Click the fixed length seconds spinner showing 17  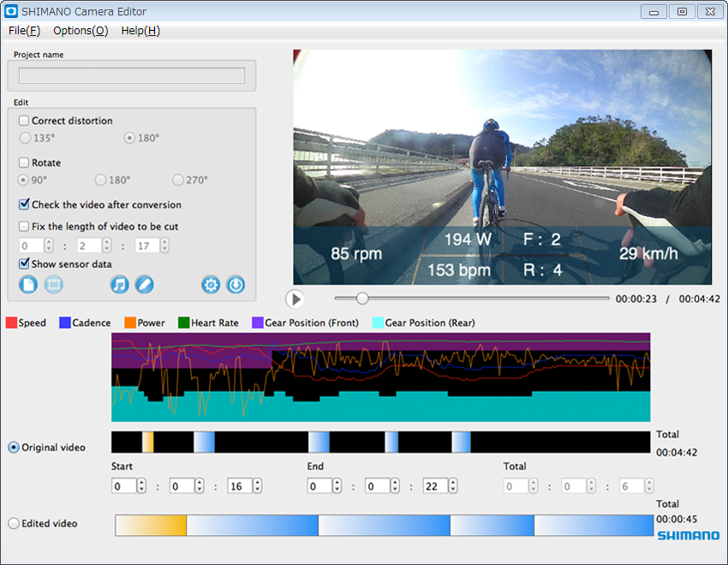[152, 246]
